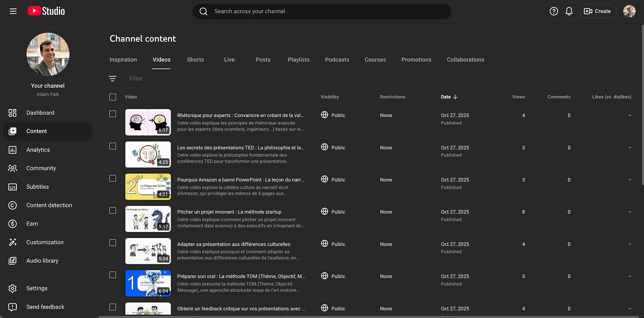This screenshot has width=644, height=318.
Task: Select the checkbox for the Rhétorique pour experts video
Action: (x=112, y=114)
